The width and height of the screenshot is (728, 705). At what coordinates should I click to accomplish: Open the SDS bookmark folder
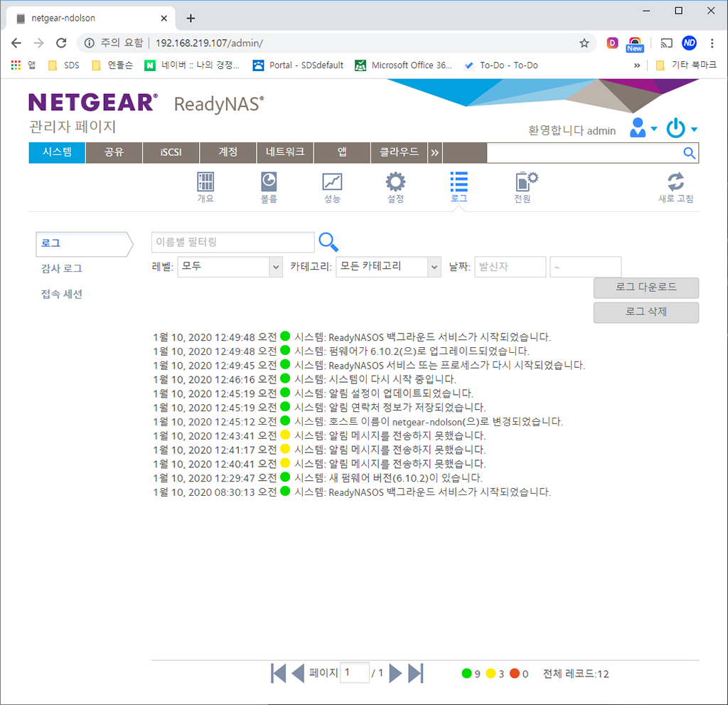[64, 65]
